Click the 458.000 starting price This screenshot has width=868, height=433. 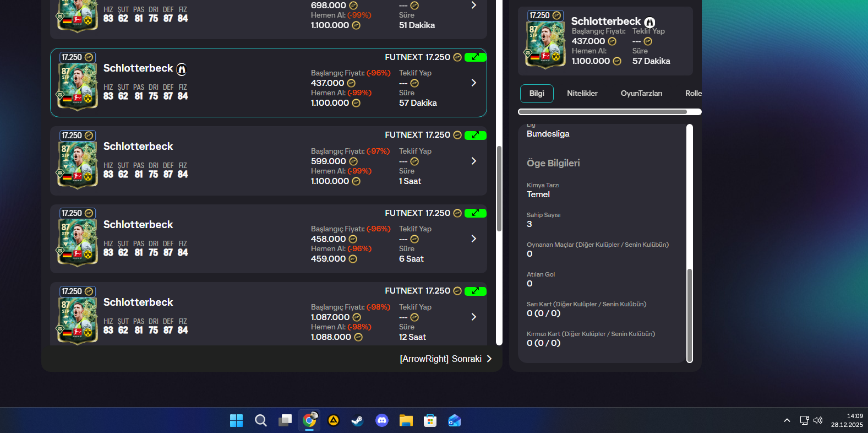click(329, 239)
